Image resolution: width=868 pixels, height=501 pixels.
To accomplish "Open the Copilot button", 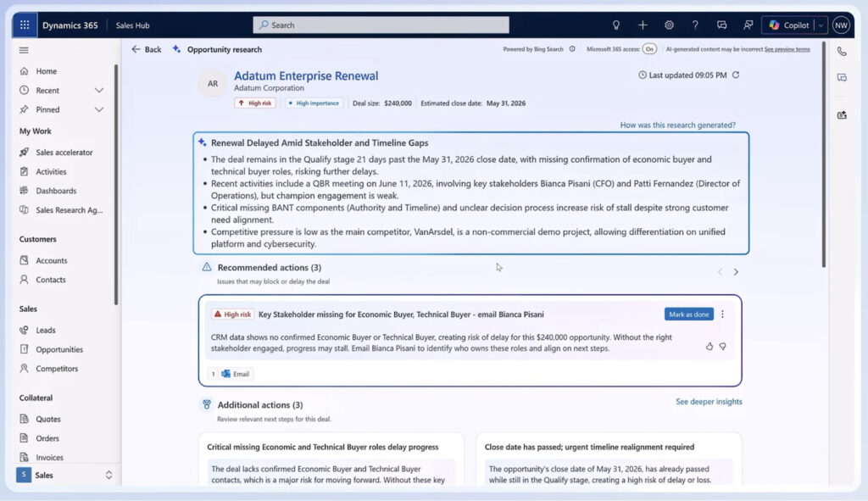I will point(789,25).
